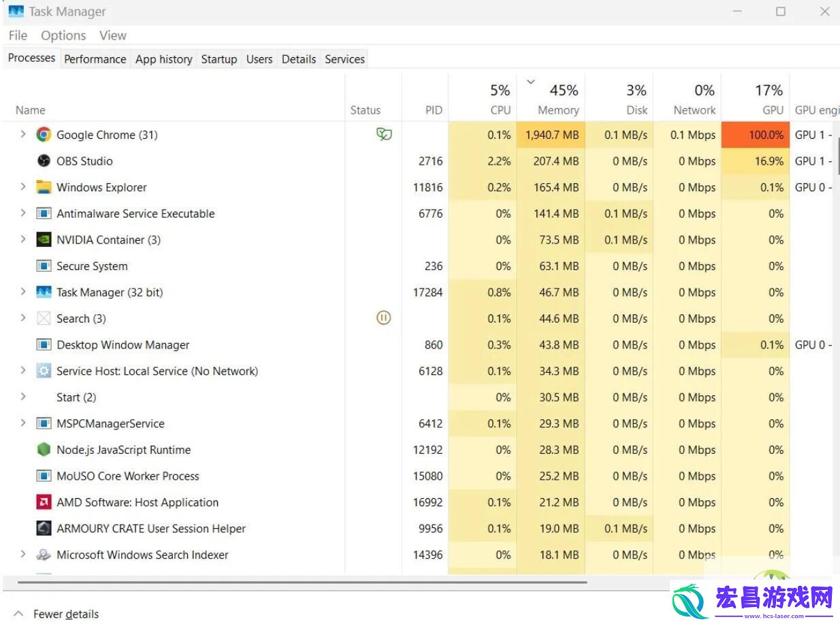Expand the Microsoft Windows Search Indexer group

[22, 555]
